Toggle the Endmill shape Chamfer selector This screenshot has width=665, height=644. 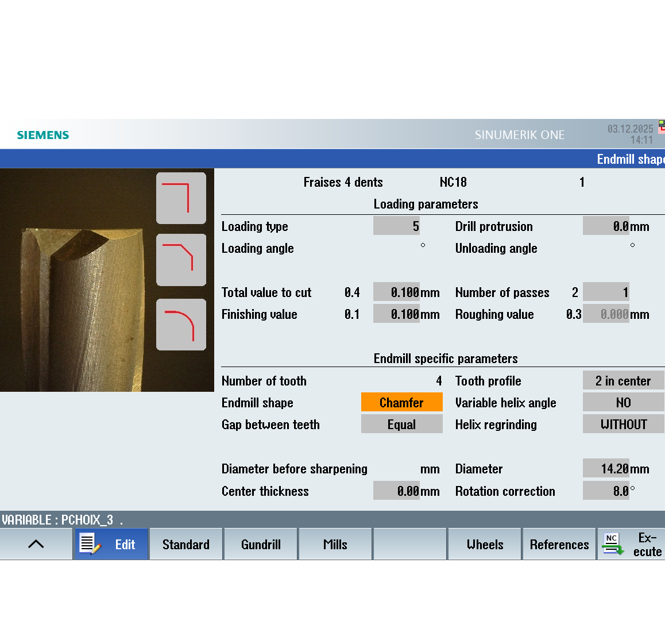401,403
